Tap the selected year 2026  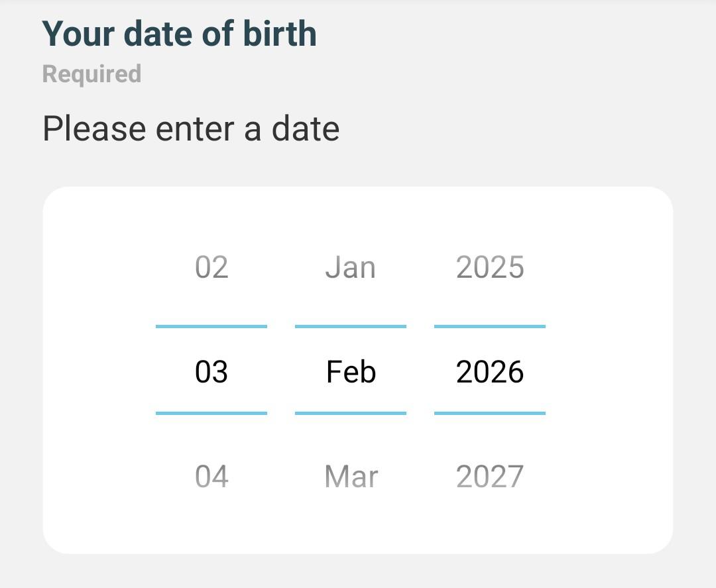coord(490,372)
